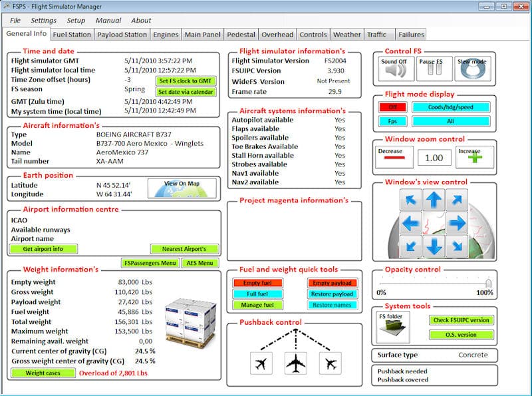Click the Opacity control slider handle

point(489,282)
